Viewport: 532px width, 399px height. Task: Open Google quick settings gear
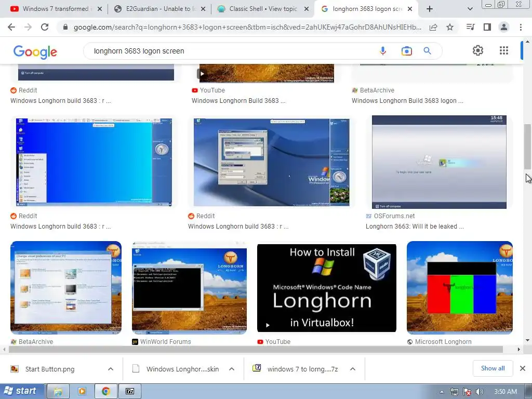click(478, 50)
